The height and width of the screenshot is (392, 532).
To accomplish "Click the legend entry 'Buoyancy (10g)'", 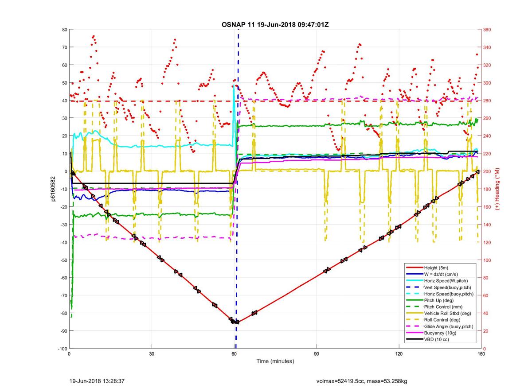I will (441, 333).
